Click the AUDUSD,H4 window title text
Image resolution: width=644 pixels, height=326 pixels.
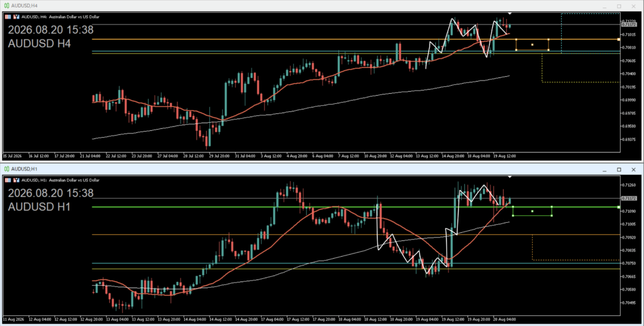[x=25, y=6]
